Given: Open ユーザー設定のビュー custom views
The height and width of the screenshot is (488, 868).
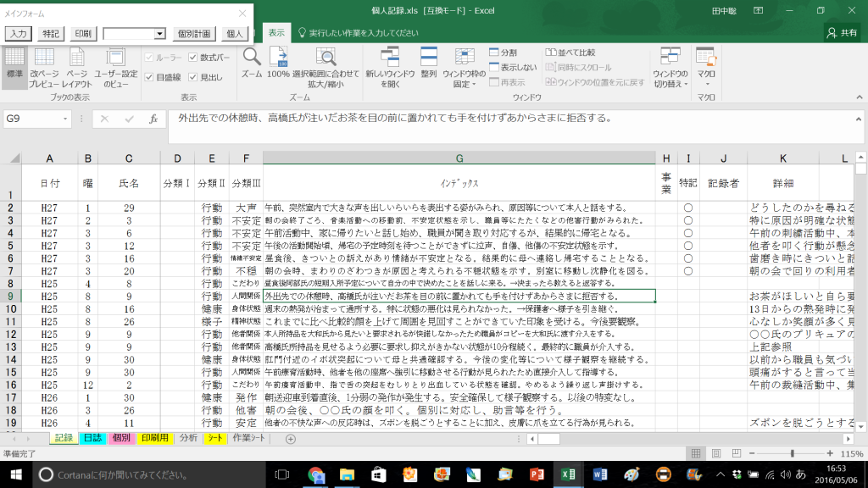Looking at the screenshot, I should (115, 68).
